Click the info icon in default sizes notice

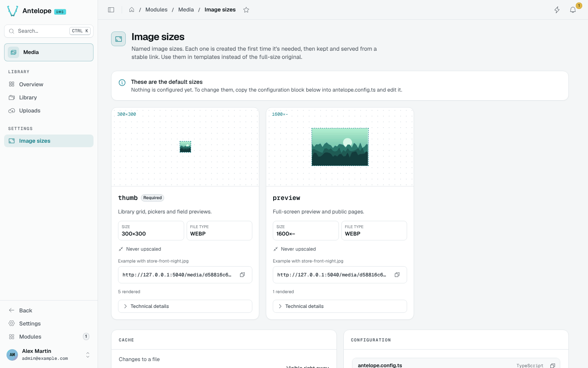point(122,83)
